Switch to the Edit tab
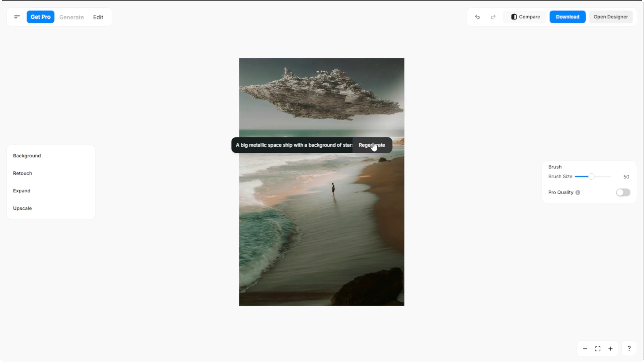 pos(98,17)
